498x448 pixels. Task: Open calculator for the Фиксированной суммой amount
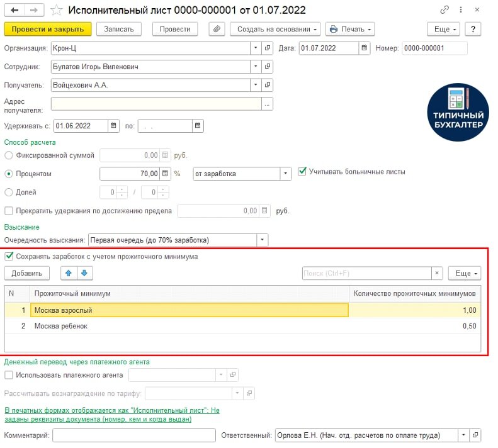pyautogui.click(x=166, y=156)
